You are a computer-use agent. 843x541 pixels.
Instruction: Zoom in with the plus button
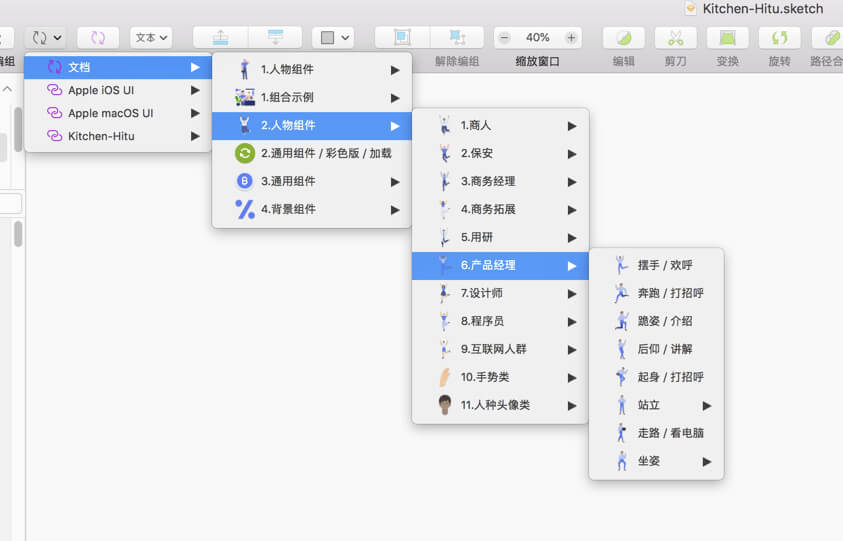click(571, 38)
